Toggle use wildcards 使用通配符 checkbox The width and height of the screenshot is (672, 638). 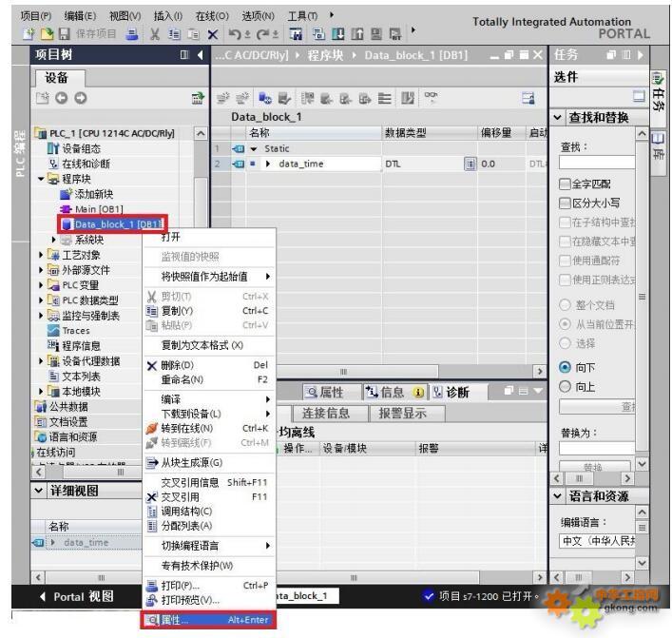pyautogui.click(x=565, y=261)
